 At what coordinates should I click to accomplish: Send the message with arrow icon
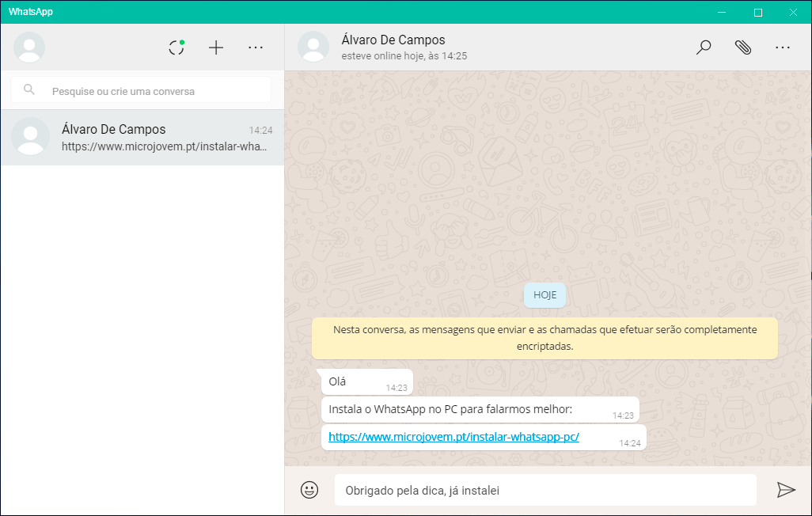[786, 490]
